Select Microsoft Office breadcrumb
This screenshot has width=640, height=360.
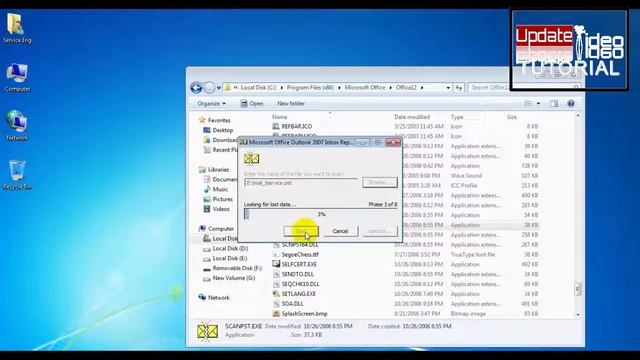coord(365,88)
